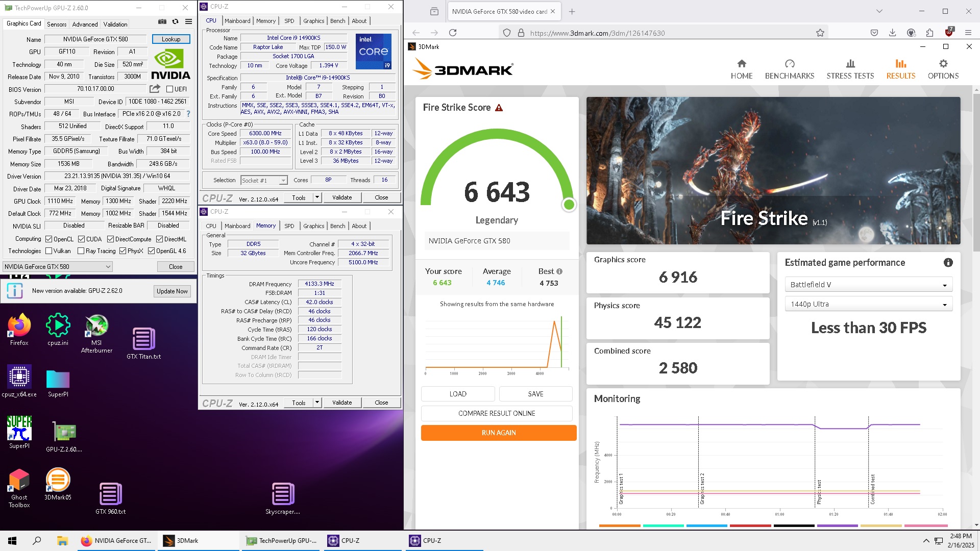The width and height of the screenshot is (980, 551).
Task: Launch MSI Afterburner desktop icon
Action: click(x=96, y=333)
